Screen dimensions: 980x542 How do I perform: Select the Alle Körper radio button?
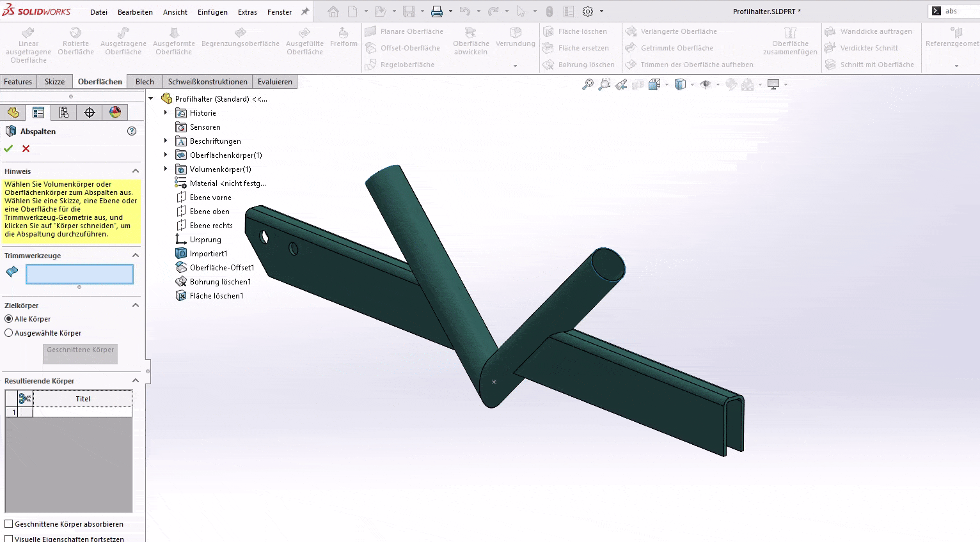9,319
